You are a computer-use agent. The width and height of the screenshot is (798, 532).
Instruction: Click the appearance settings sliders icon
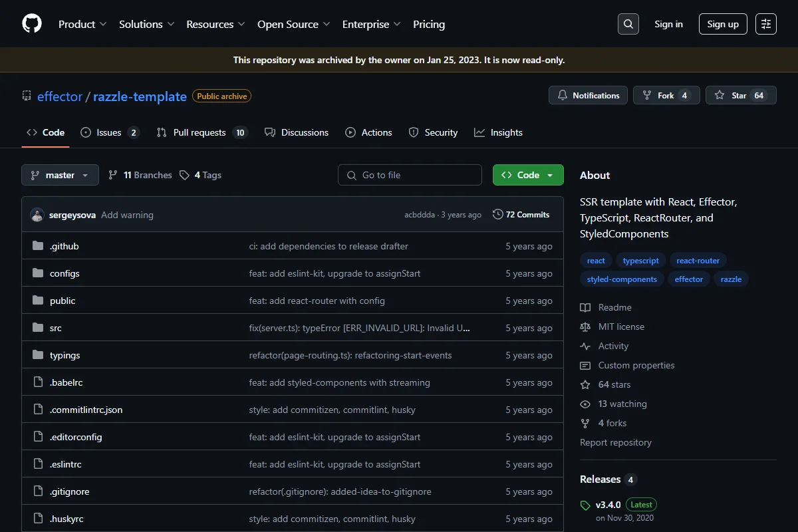pos(766,24)
